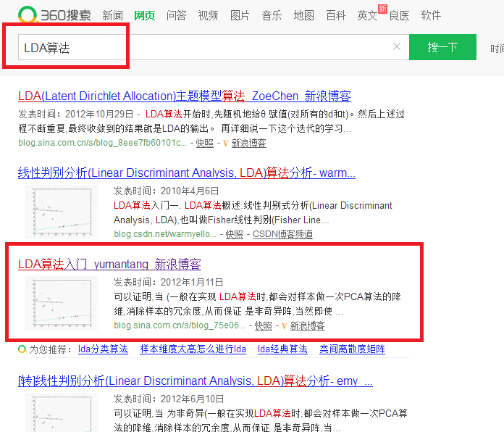
Task: Click the 发表时间:2012年10月29日 text
Action: pos(76,114)
